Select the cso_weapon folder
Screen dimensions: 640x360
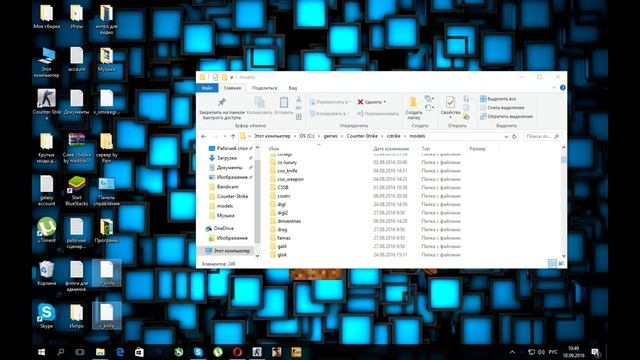pyautogui.click(x=290, y=179)
